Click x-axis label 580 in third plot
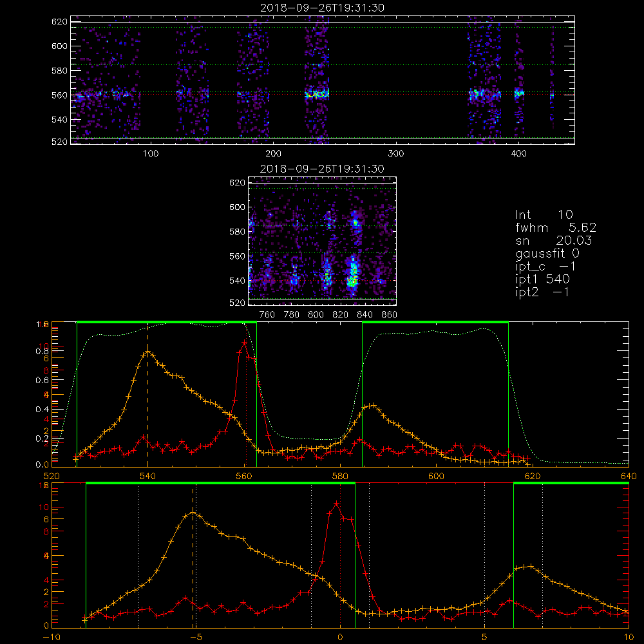 click(341, 477)
